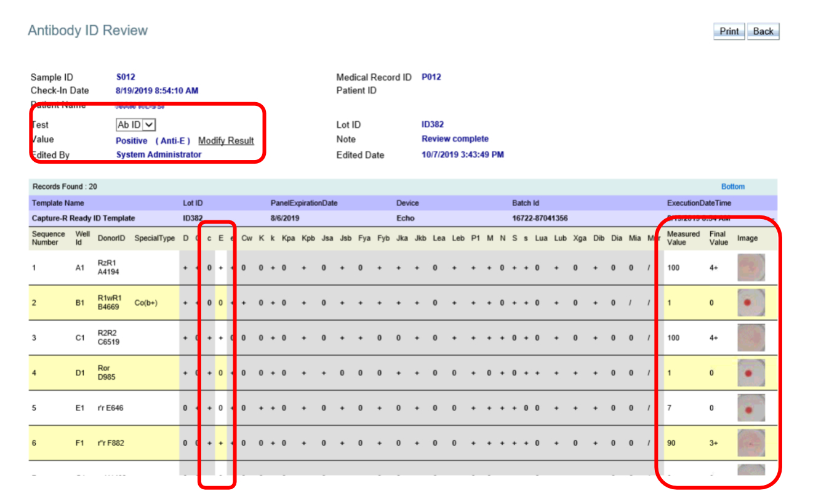Open well D1 reaction image thumbnail
Image resolution: width=829 pixels, height=504 pixels.
click(751, 373)
